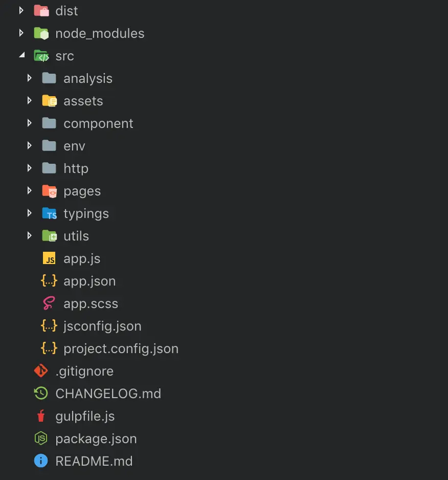Viewport: 448px width, 480px height.
Task: Click the history clock icon beside CHANGELOG.md
Action: click(41, 394)
